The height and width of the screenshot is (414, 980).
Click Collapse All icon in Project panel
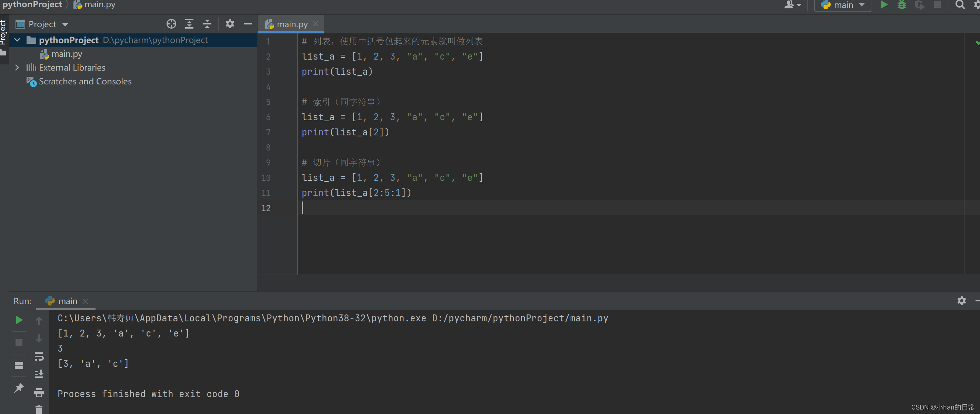[x=207, y=24]
